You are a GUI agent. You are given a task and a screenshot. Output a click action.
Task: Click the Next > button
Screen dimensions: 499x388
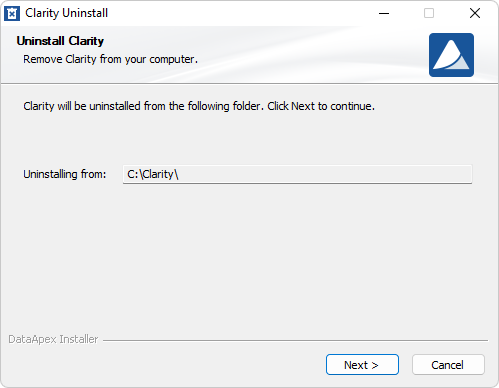click(362, 365)
